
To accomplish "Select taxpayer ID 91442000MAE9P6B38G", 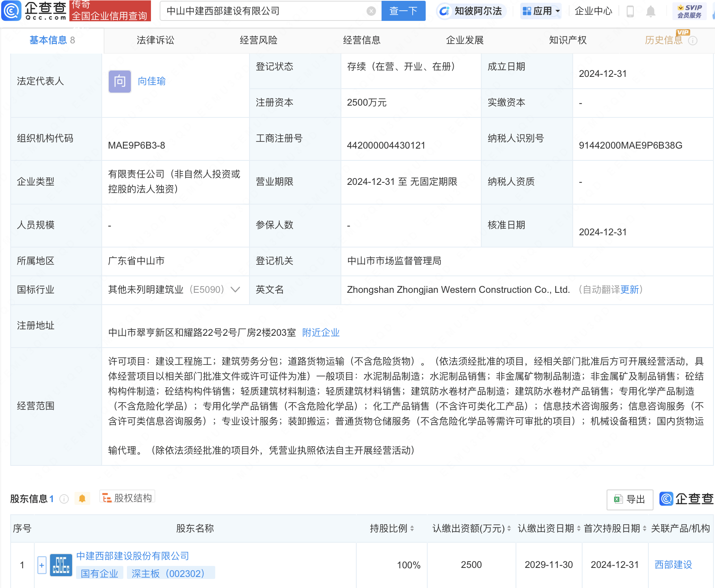I will coord(630,145).
